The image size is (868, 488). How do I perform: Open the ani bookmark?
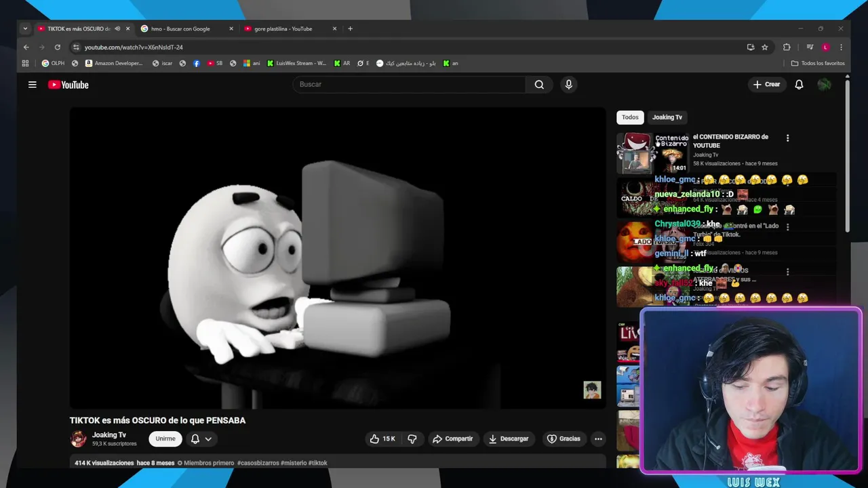252,63
